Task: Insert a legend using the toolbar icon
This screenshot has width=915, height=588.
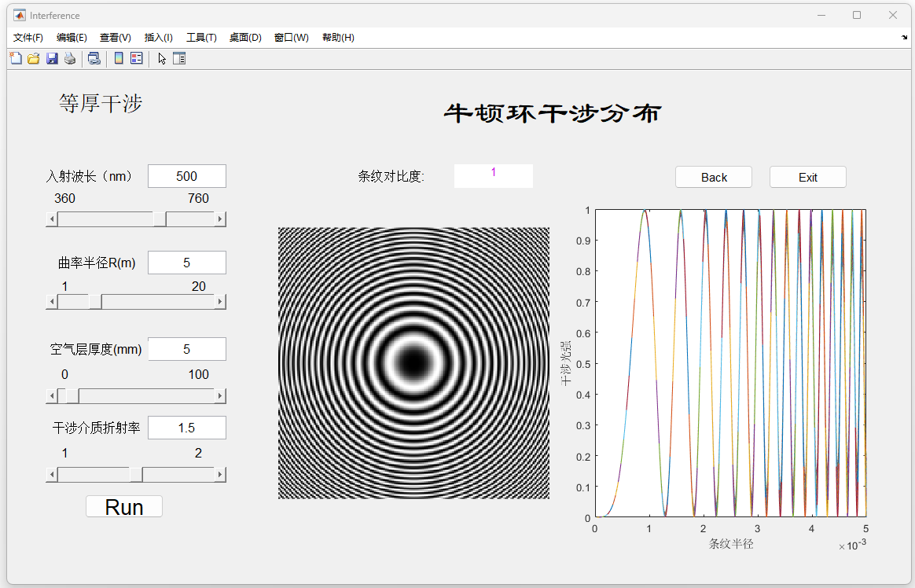Action: tap(136, 58)
